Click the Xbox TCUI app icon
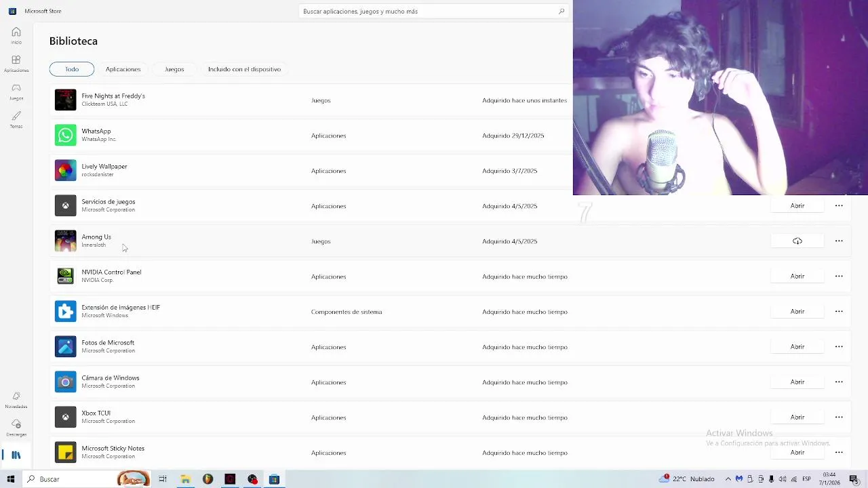 coord(66,417)
